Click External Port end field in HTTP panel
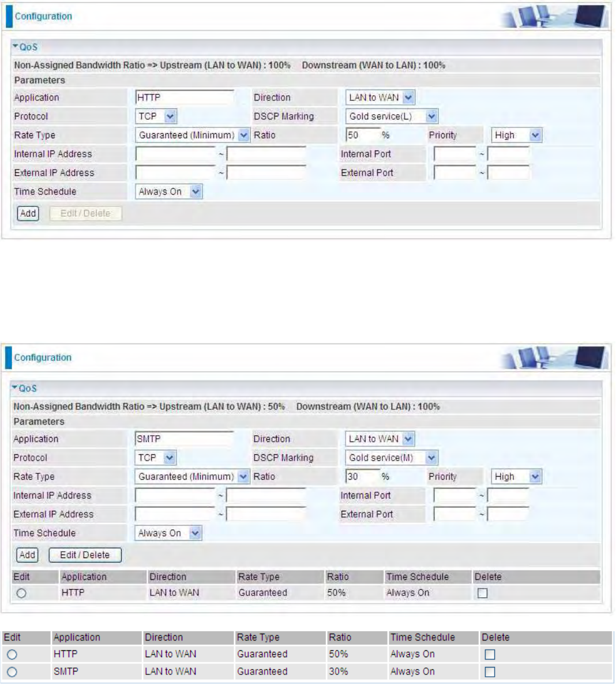Viewport: 616px width, 686px height. 509,173
